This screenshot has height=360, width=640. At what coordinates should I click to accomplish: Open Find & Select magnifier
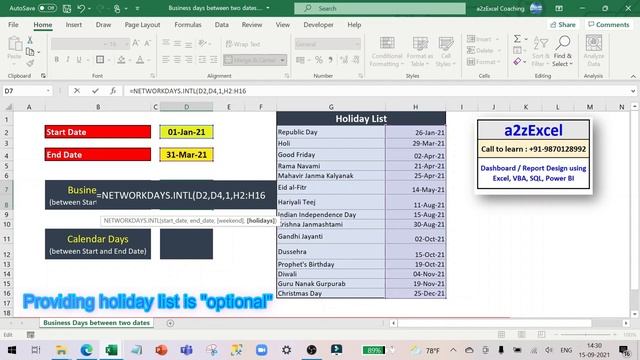(563, 51)
